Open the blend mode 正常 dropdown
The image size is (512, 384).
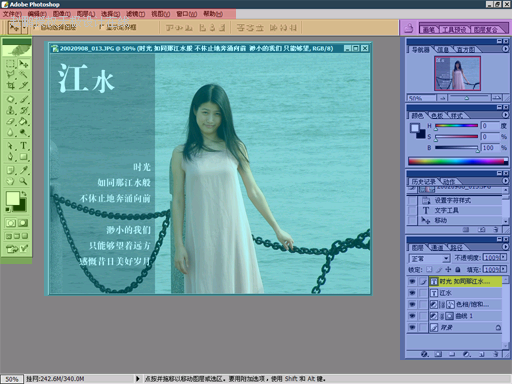(429, 258)
